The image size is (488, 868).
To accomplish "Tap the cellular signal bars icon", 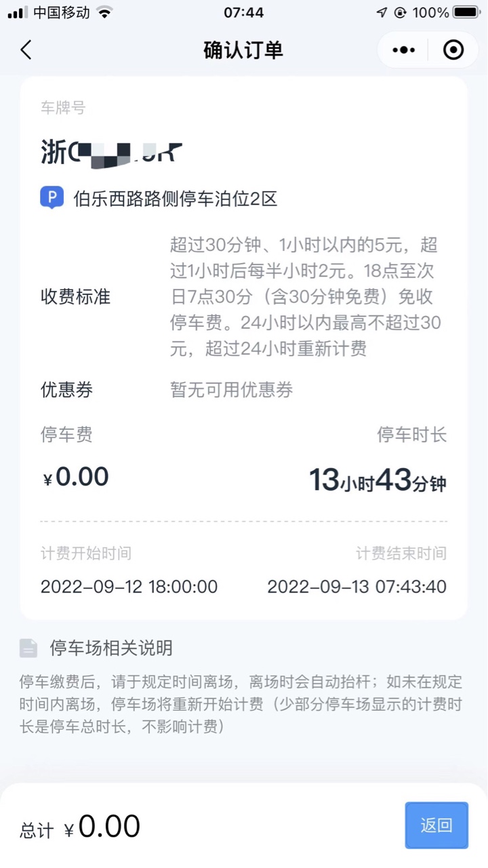I will pyautogui.click(x=18, y=12).
